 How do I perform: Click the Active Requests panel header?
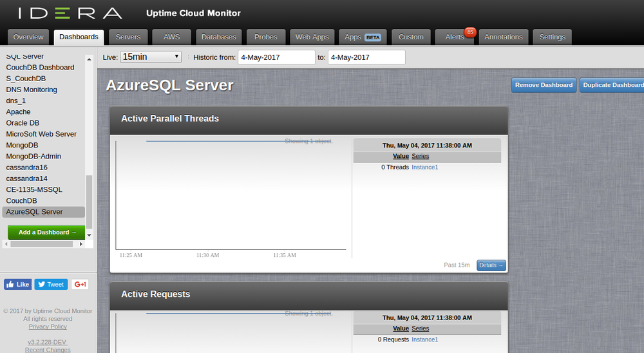[309, 296]
